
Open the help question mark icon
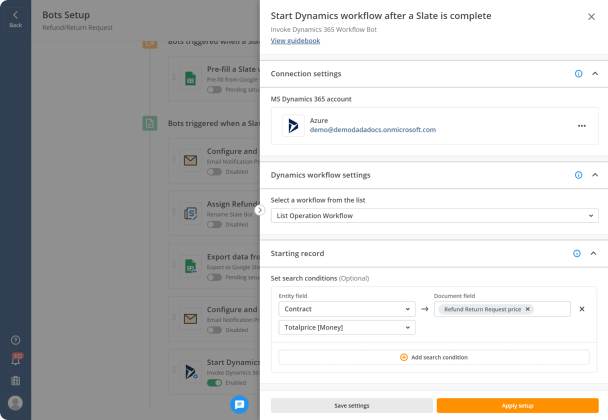pos(16,340)
